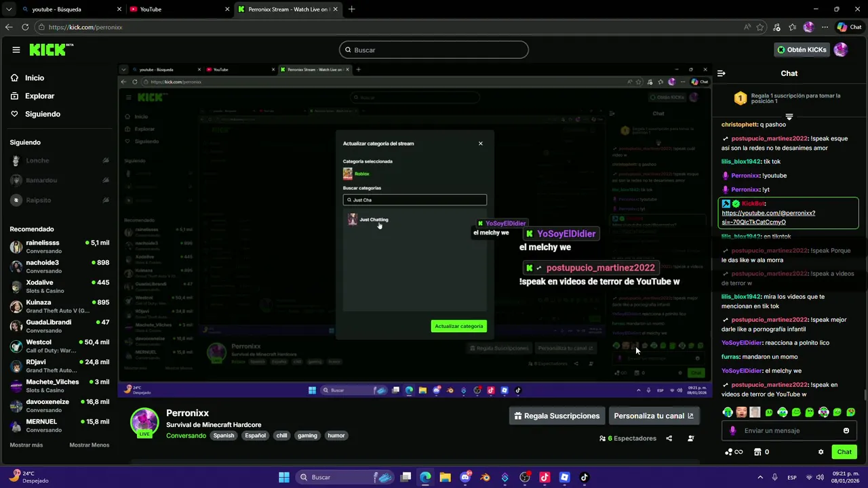The height and width of the screenshot is (488, 868).
Task: Click Mostrar más in recommended list
Action: (x=26, y=445)
